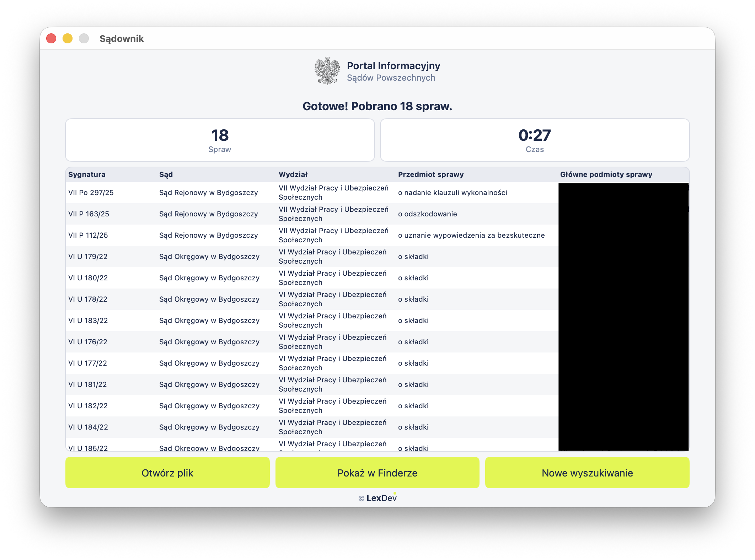The image size is (755, 560).
Task: Click the 18 Spraw counter card
Action: click(220, 140)
